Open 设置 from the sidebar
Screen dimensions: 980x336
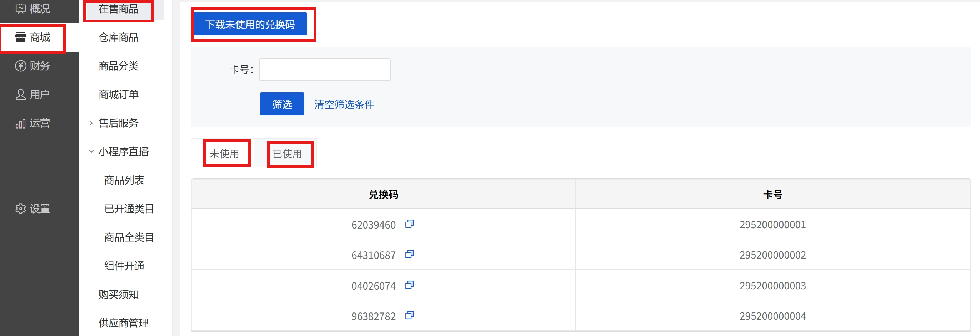[33, 209]
